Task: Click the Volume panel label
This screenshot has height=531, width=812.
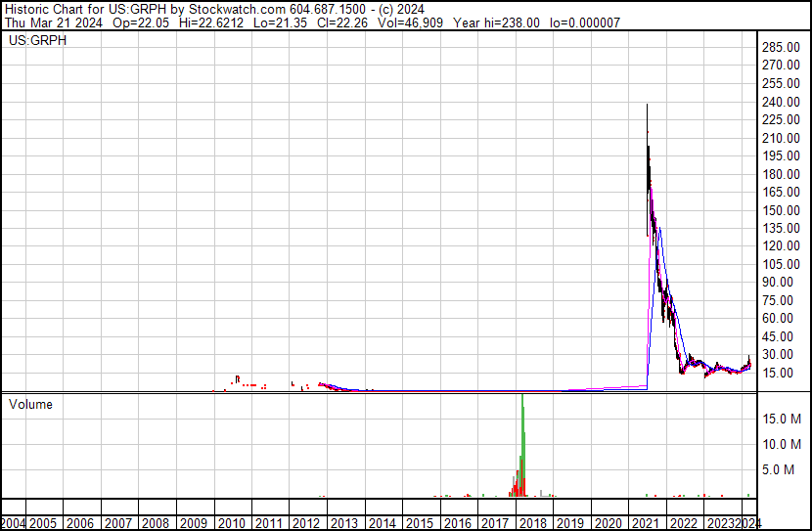Action: point(30,404)
